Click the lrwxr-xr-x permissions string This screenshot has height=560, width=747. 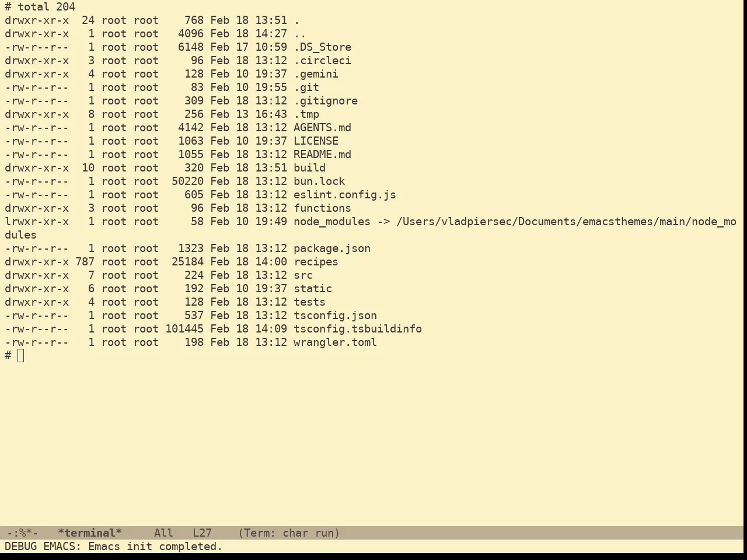[37, 222]
